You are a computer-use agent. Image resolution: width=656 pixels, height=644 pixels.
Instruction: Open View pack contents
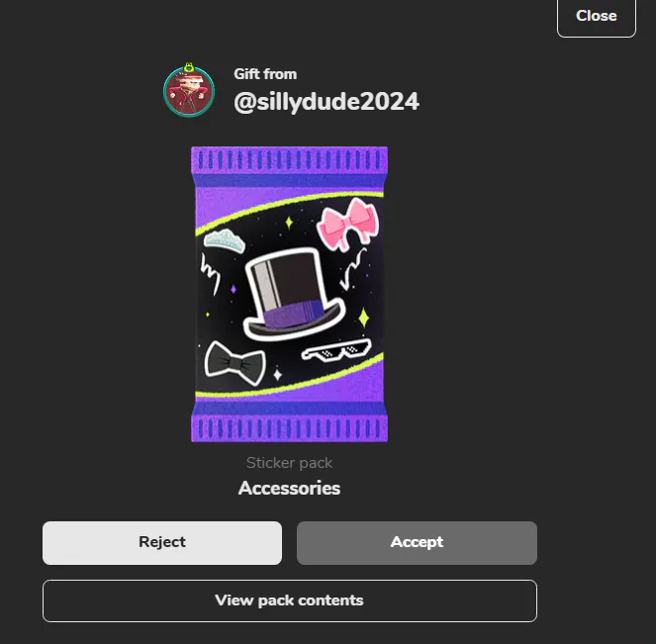pos(290,600)
